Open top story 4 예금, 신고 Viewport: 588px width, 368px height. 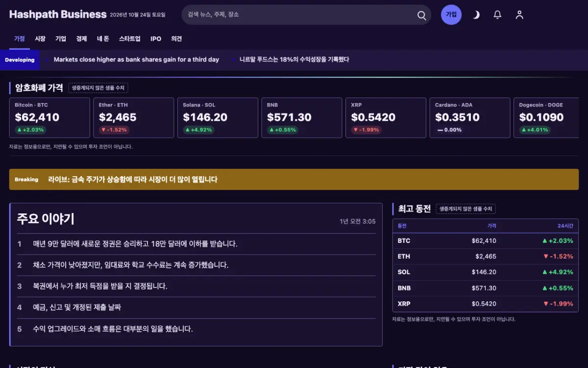(x=196, y=308)
